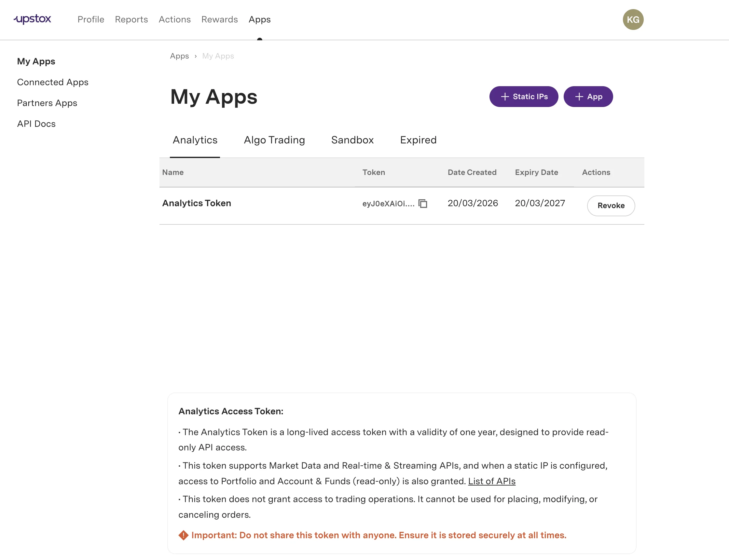Select the Apps menu item
Viewport: 729px width, 560px height.
pos(259,19)
